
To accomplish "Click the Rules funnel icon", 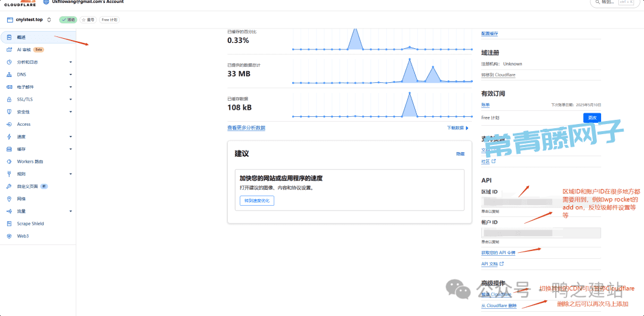I will pyautogui.click(x=9, y=174).
